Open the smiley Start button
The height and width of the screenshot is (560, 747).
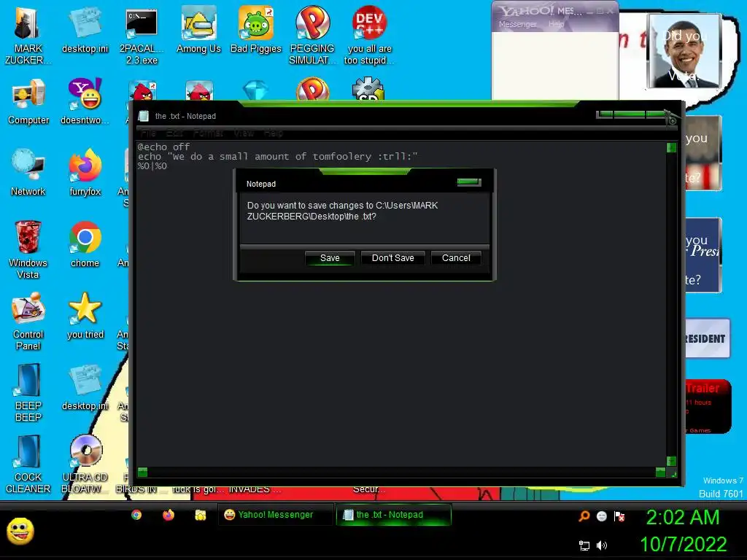pyautogui.click(x=20, y=531)
